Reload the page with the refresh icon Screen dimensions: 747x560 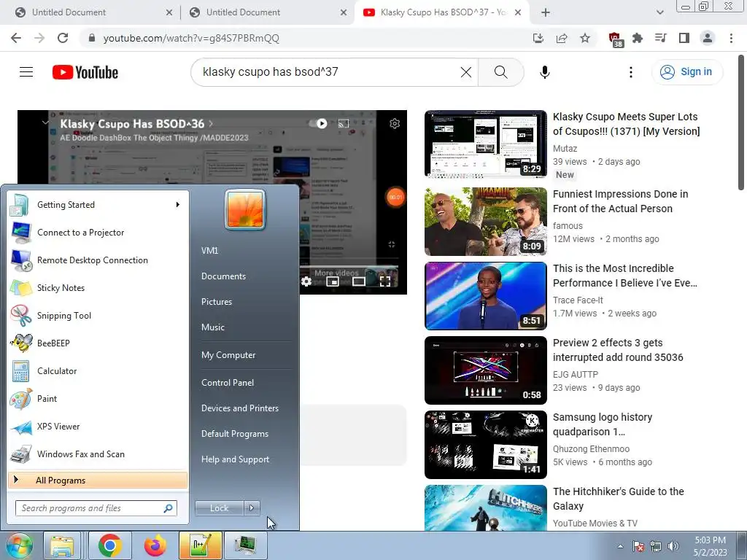click(63, 38)
